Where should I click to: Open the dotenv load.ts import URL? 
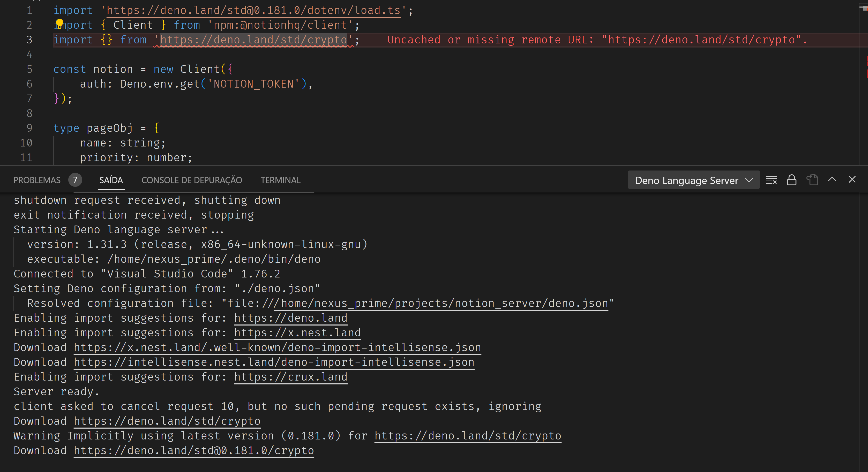tap(253, 10)
